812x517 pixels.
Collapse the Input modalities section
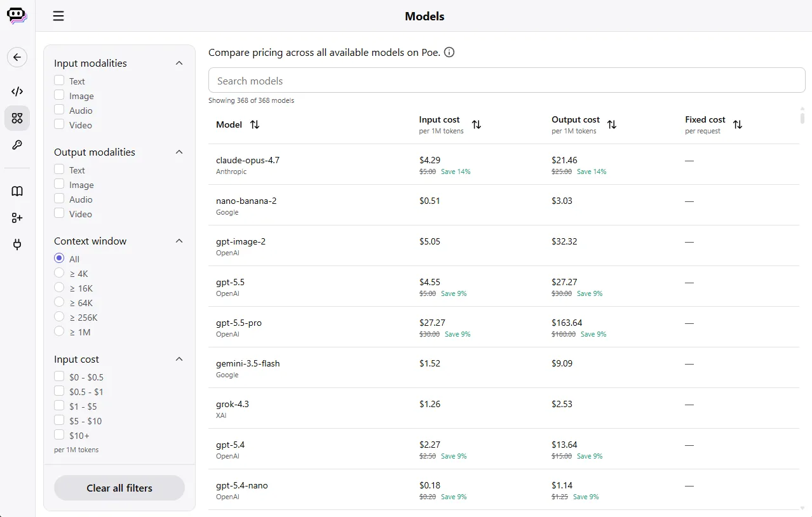(x=179, y=63)
